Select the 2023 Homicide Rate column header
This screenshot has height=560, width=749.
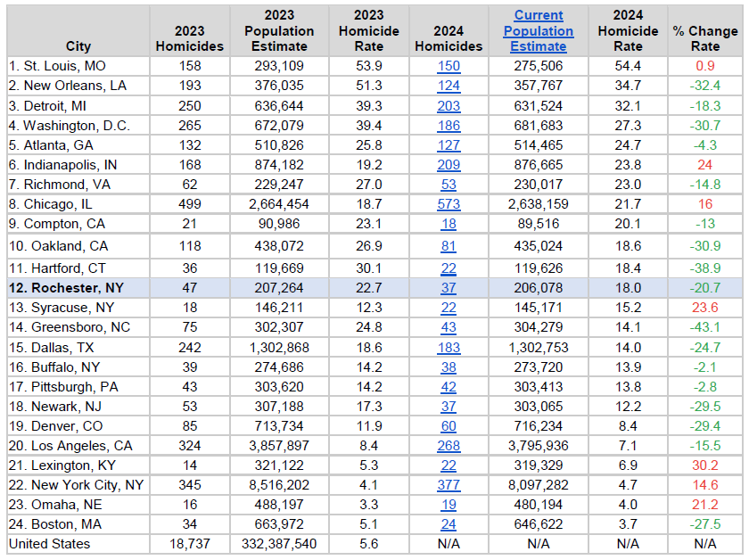pos(369,31)
